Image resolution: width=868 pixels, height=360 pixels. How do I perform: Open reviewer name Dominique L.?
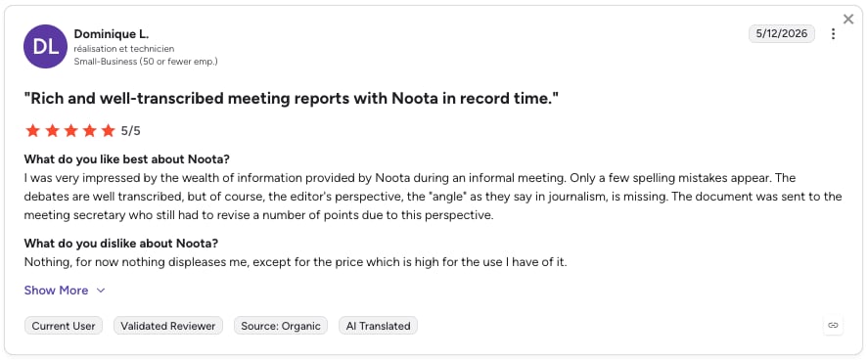click(112, 34)
